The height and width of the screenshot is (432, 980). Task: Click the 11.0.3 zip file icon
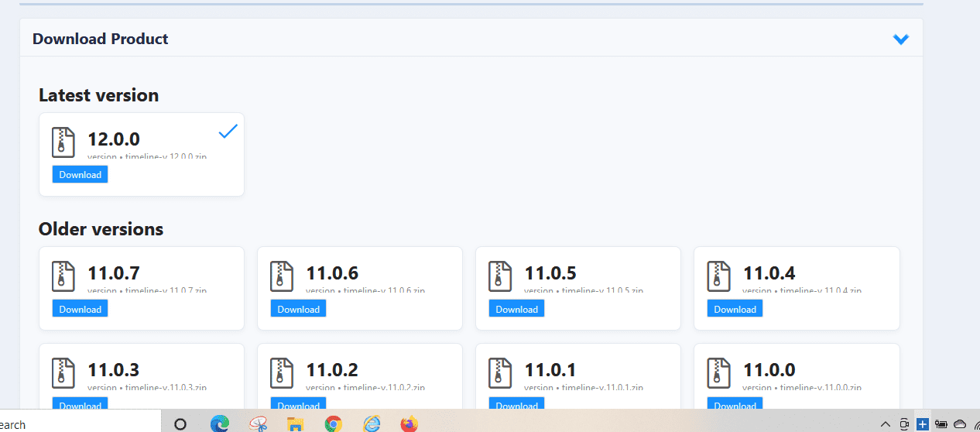coord(63,373)
